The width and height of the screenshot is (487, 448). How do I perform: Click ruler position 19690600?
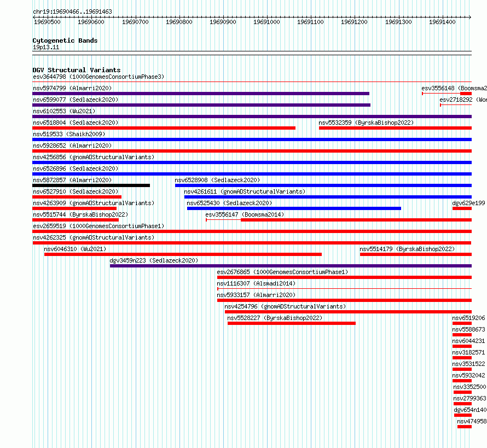(91, 22)
